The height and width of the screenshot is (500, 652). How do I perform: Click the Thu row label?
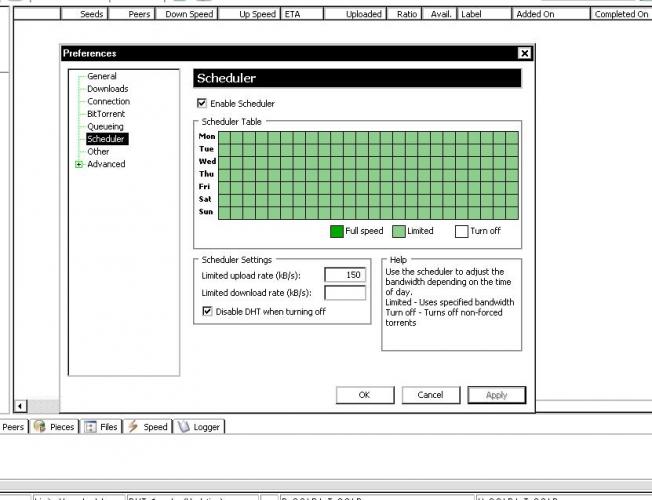pyautogui.click(x=206, y=174)
